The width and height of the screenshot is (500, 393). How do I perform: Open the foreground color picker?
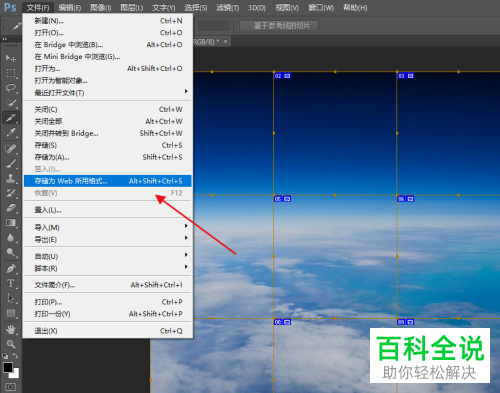pos(7,367)
